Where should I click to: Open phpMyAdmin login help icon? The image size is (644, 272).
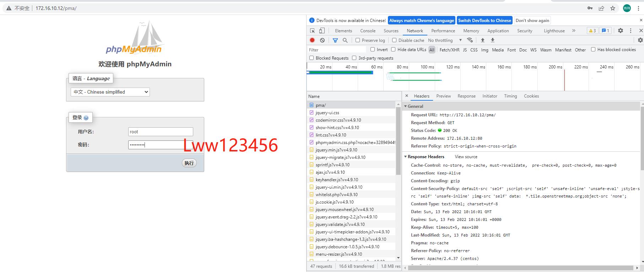pos(86,118)
